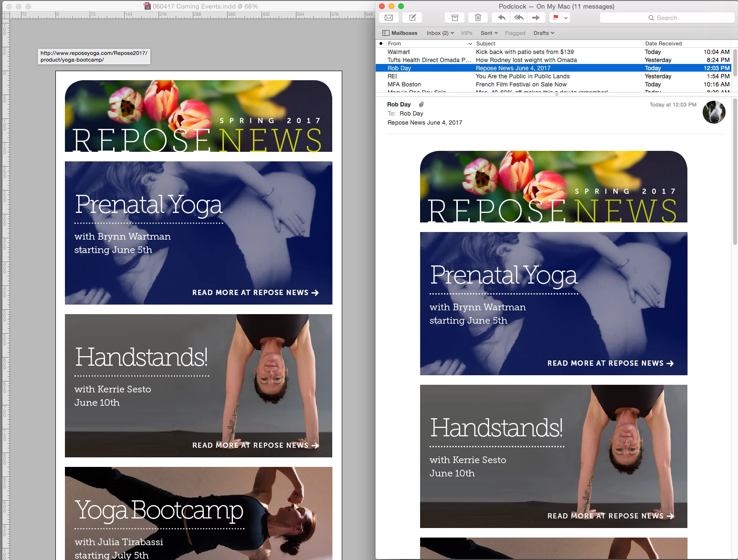Archive the selected message

click(455, 18)
